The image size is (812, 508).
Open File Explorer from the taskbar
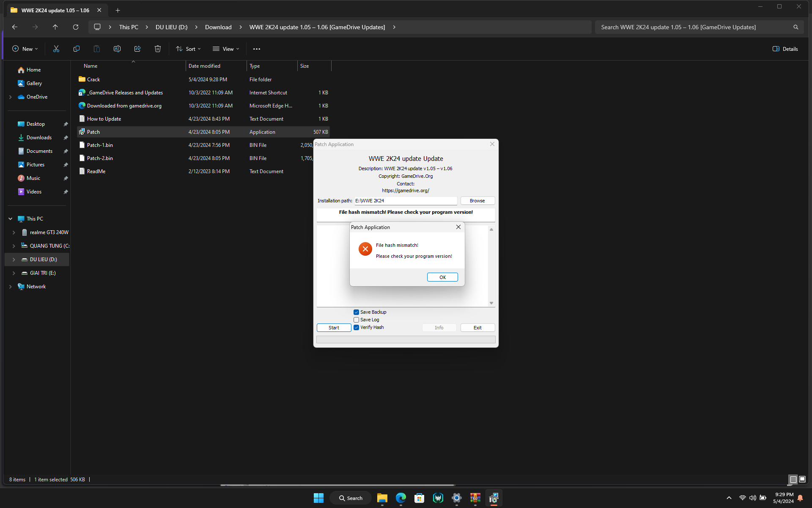click(x=382, y=498)
